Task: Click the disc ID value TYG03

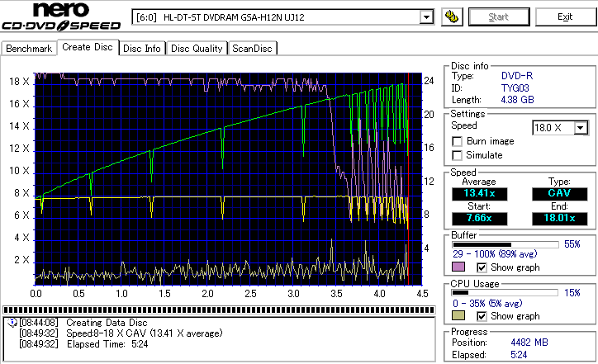Action: click(515, 88)
